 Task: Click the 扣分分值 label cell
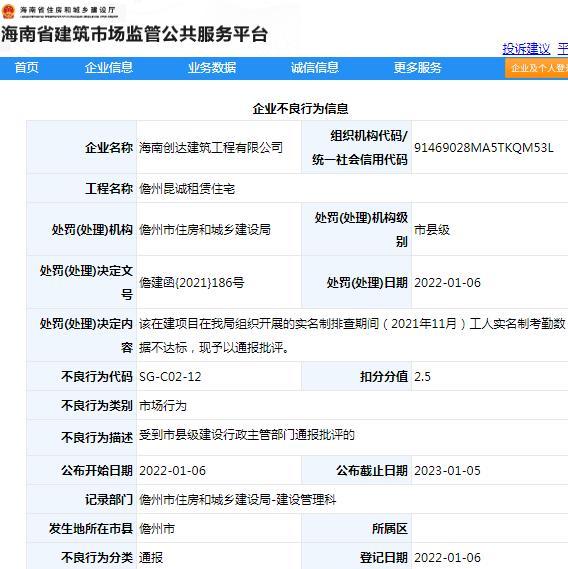(356, 377)
